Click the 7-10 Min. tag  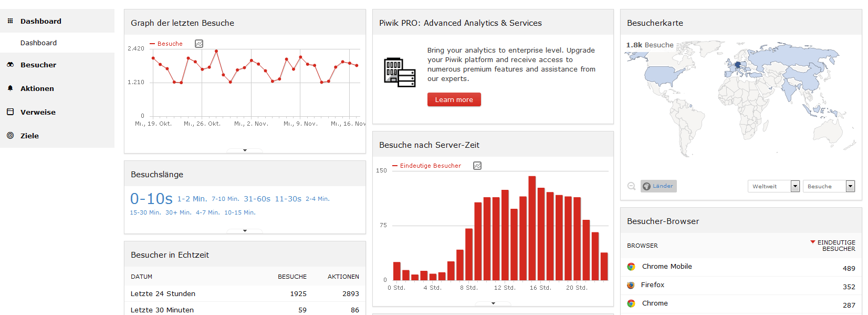[225, 199]
